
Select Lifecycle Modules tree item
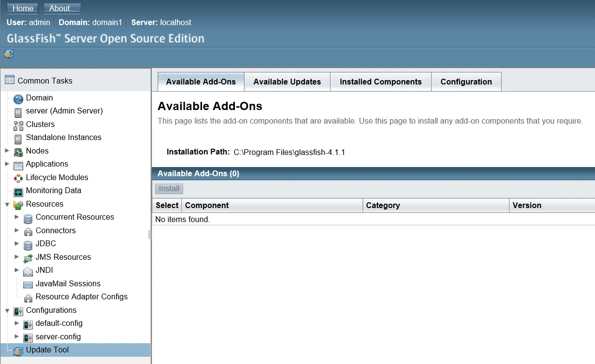coord(57,177)
